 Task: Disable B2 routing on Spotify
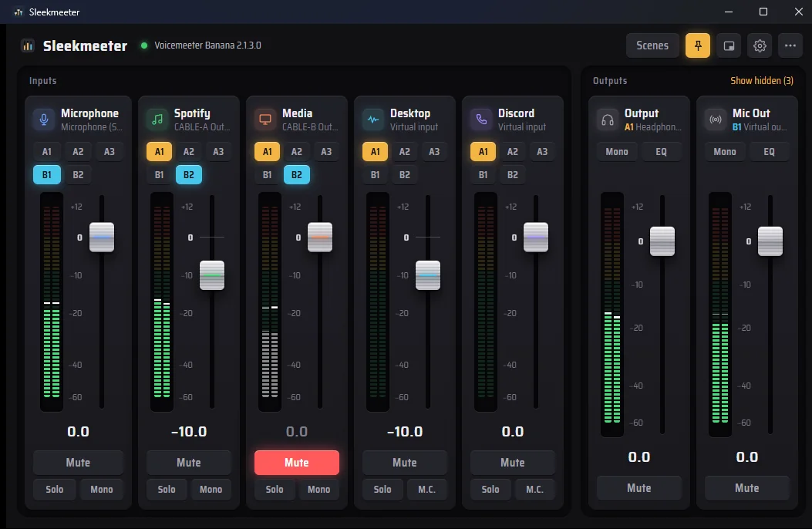(x=188, y=174)
